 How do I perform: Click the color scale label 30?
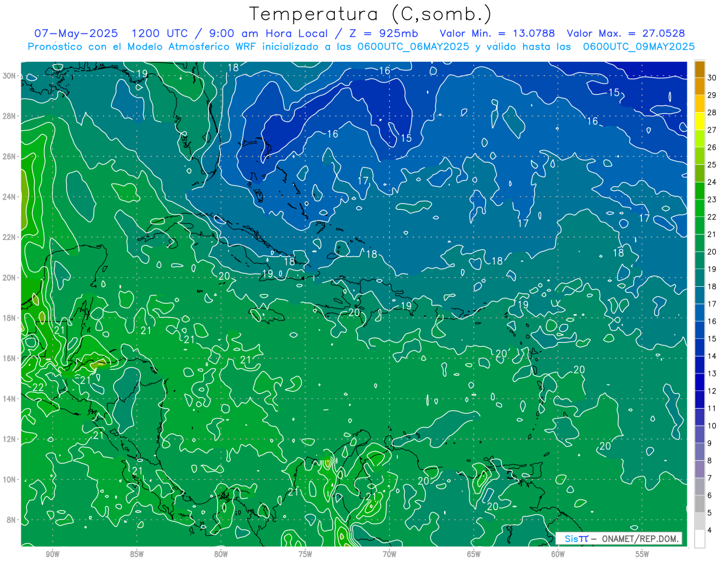point(712,78)
